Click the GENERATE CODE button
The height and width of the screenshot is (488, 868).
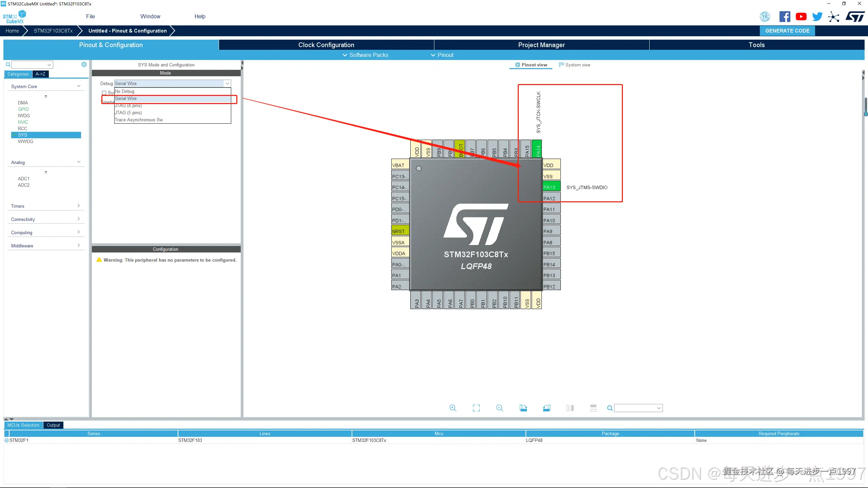point(787,30)
